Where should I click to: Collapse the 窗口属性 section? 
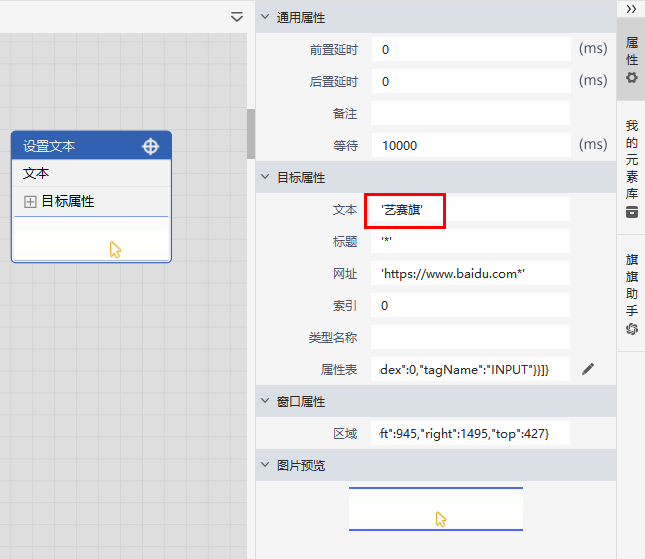click(x=265, y=401)
